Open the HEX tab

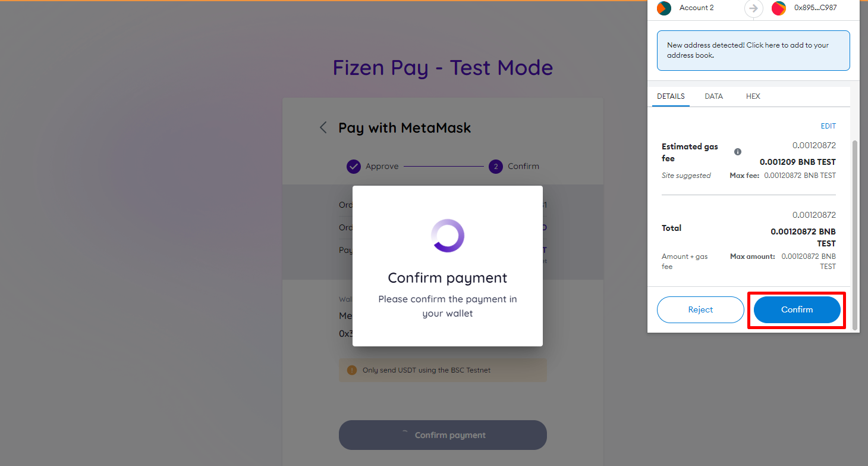click(753, 96)
